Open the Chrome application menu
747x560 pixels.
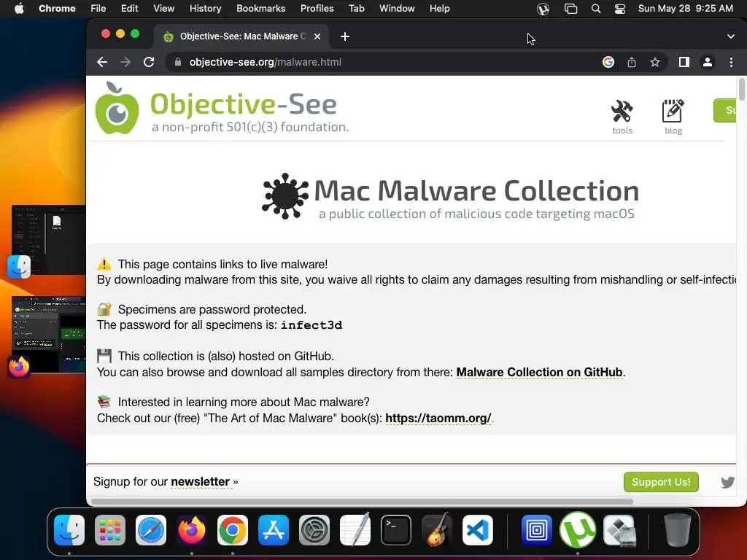tap(57, 8)
